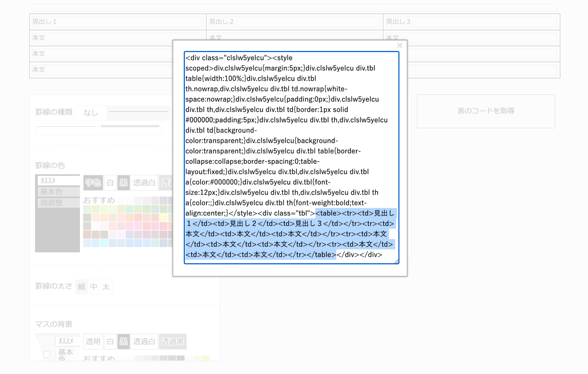Select the dashed line border style
The width and height of the screenshot is (588, 374).
(x=67, y=127)
